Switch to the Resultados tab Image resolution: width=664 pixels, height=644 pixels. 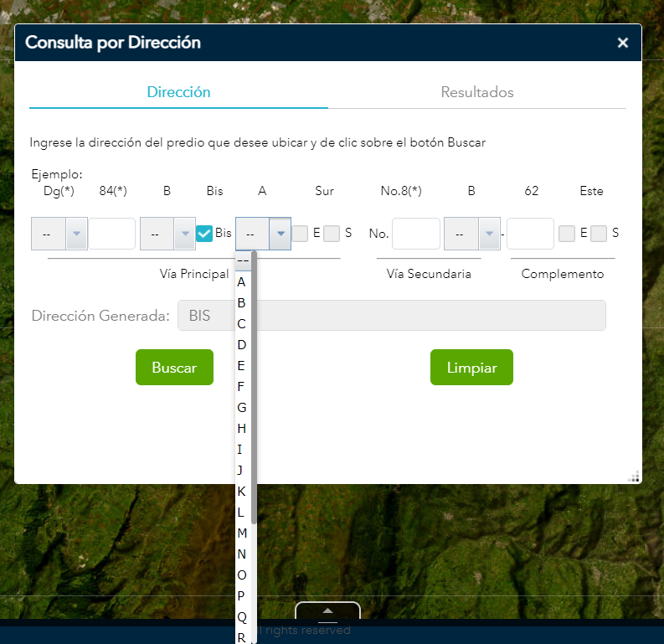click(476, 92)
